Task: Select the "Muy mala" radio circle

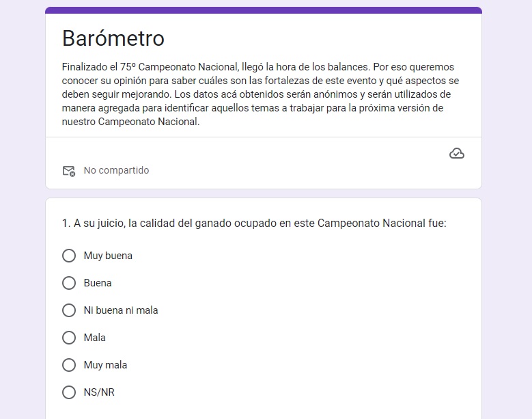Action: pos(69,365)
